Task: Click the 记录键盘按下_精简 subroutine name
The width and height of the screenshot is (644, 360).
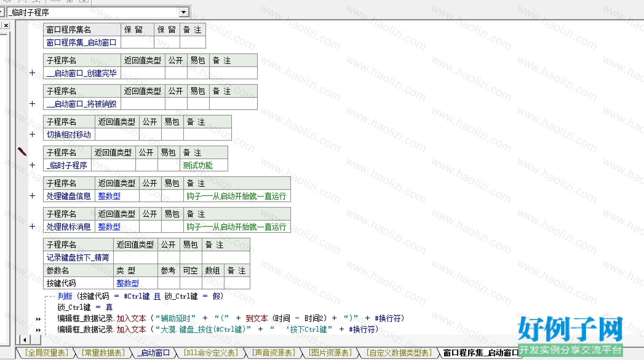Action: coord(78,257)
